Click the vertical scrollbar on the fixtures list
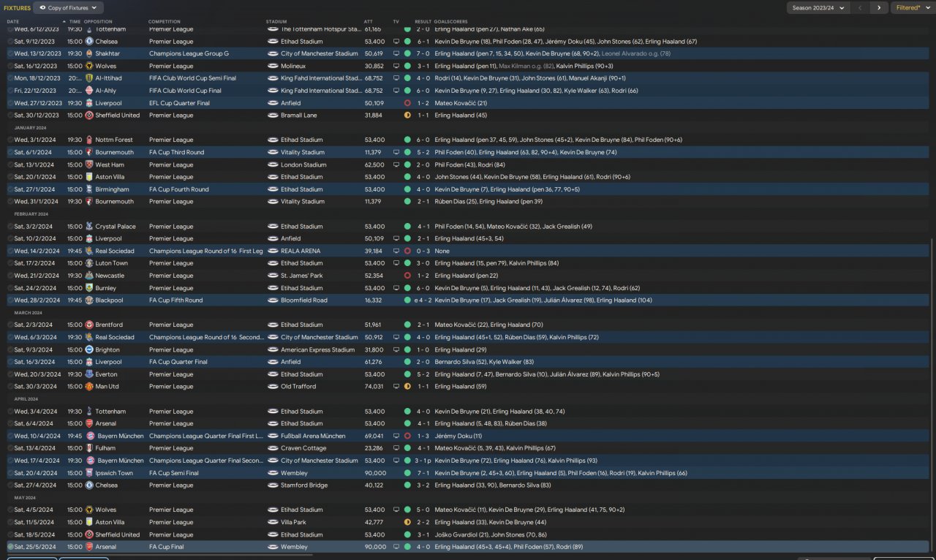 coord(932,395)
